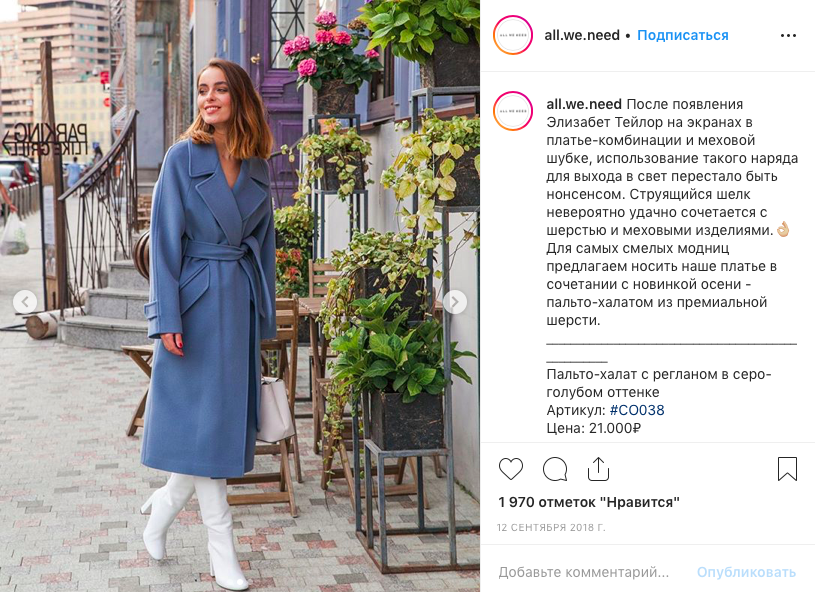Click the woman's blue coat photo
The image size is (815, 592).
click(240, 296)
